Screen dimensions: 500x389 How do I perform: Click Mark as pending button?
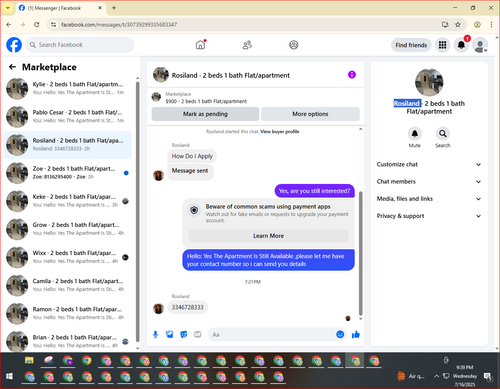point(205,114)
